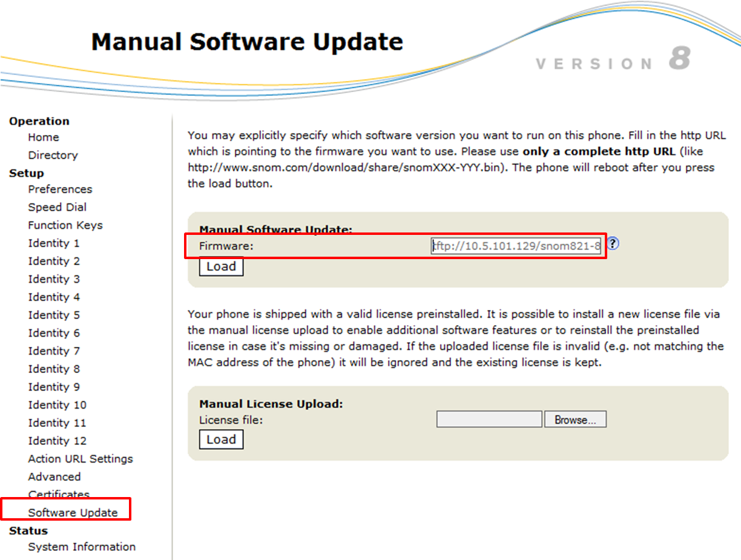Click the 'License file:' label
This screenshot has width=741, height=560.
tap(231, 420)
